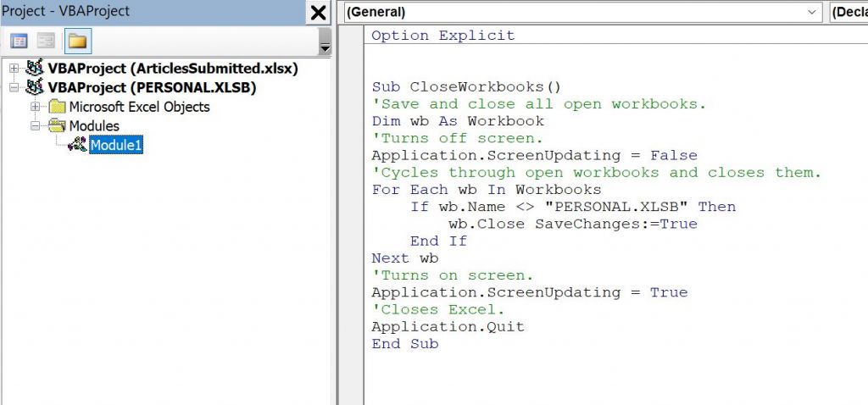The image size is (868, 405).
Task: Click the View Object icon
Action: [46, 41]
